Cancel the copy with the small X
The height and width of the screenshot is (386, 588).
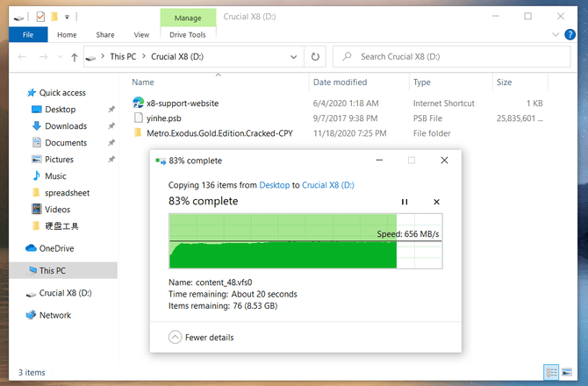(436, 202)
